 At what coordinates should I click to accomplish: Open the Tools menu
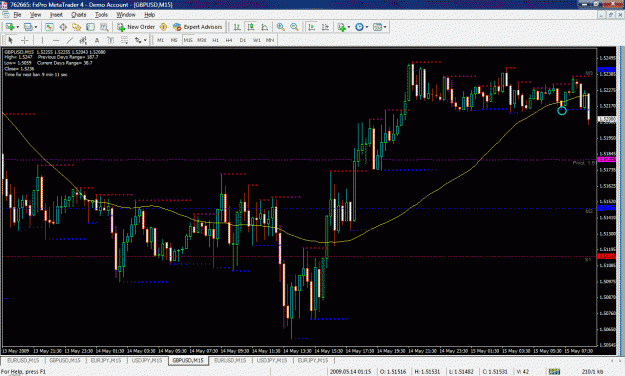click(101, 15)
